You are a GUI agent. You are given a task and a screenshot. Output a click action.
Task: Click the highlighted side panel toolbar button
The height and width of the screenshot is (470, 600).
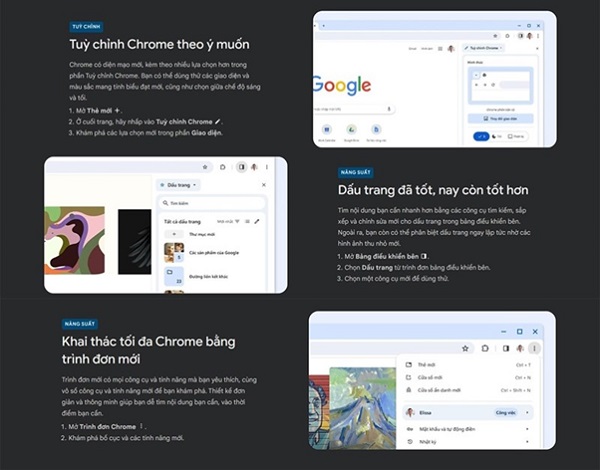coord(241,167)
